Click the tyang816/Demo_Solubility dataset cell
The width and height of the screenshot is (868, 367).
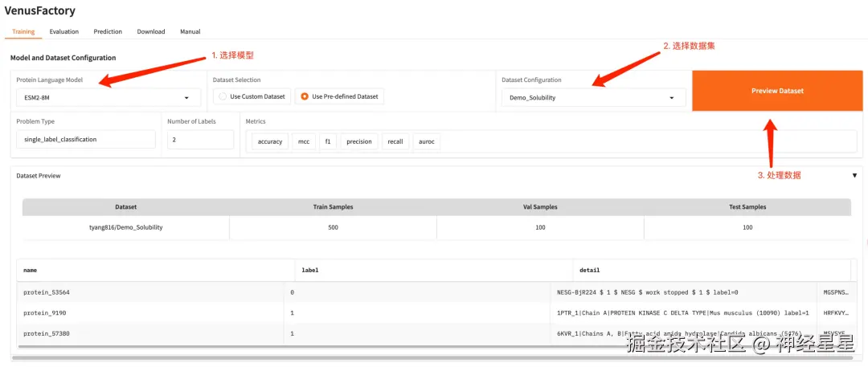coord(126,227)
